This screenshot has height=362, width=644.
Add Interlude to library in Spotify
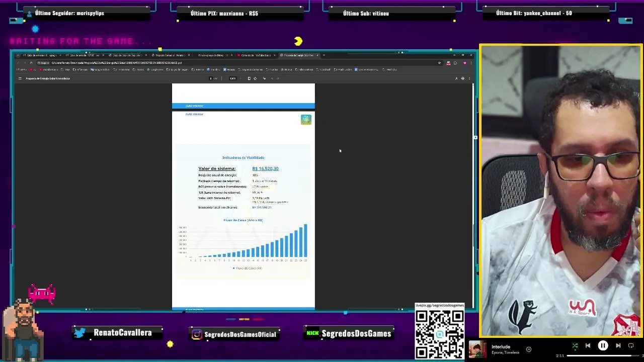(x=529, y=349)
